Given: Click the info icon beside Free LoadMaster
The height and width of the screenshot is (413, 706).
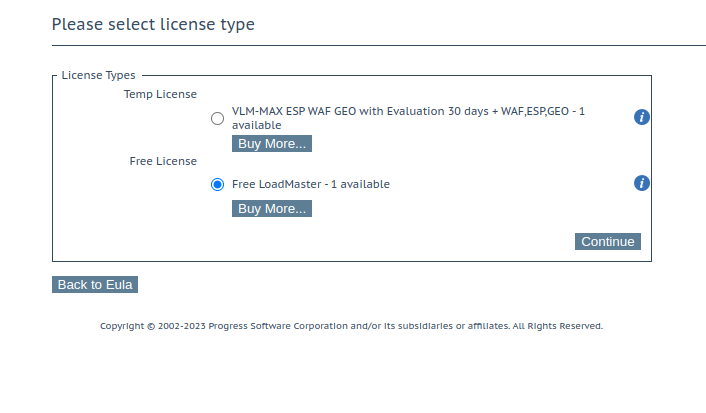Looking at the screenshot, I should coord(642,183).
